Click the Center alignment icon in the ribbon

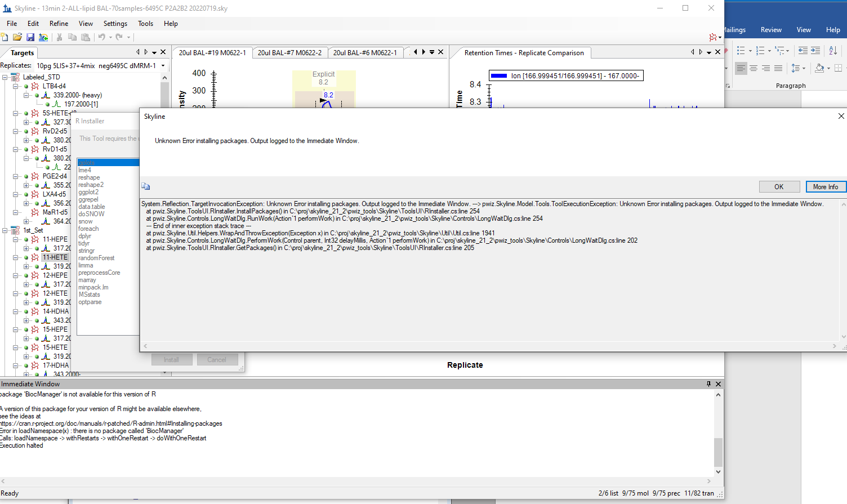[x=753, y=68]
